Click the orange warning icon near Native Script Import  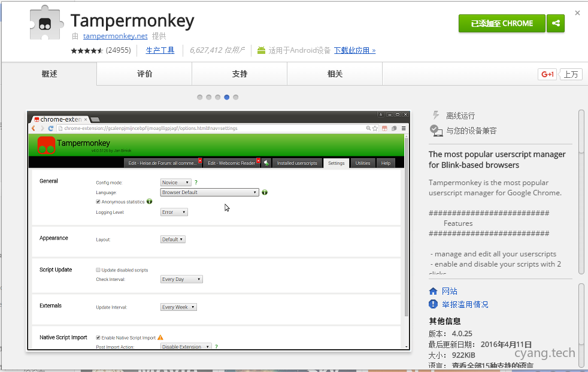pos(160,338)
